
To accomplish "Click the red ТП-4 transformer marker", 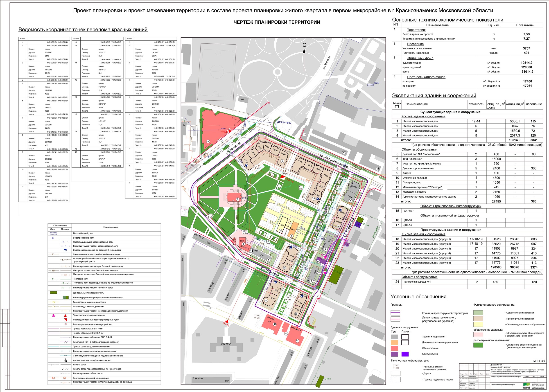I will [230, 131].
